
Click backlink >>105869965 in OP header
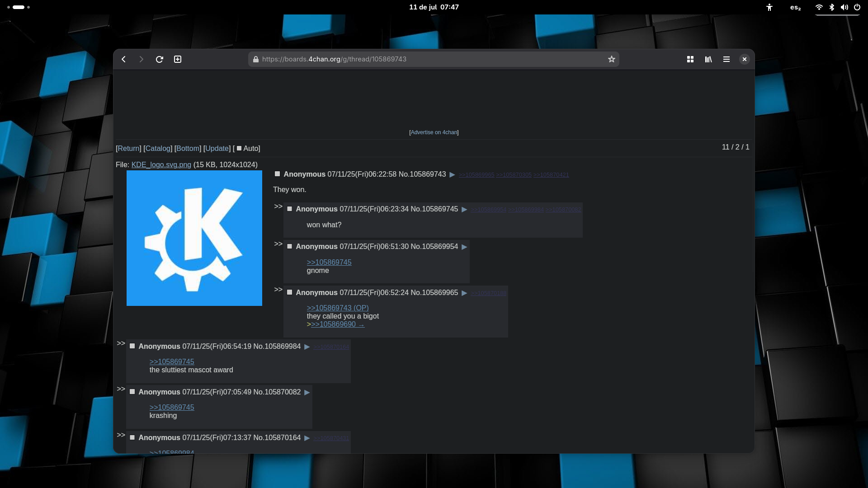(x=476, y=175)
